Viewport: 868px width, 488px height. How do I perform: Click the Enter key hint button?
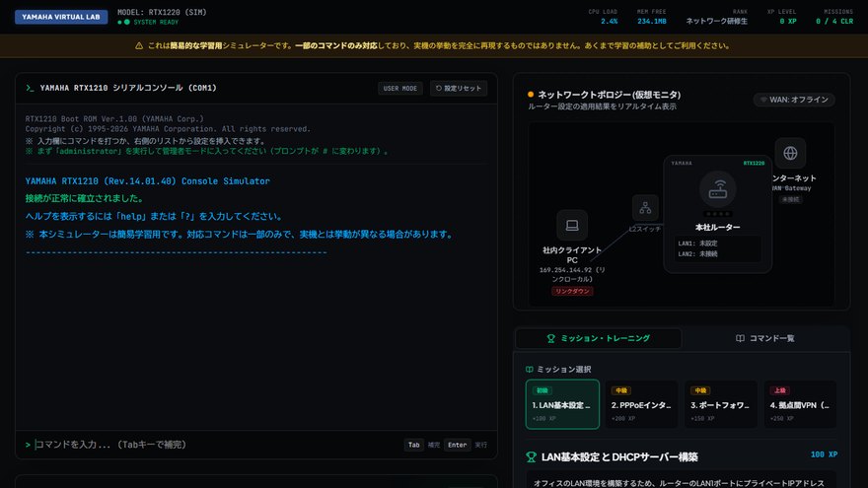click(x=458, y=445)
